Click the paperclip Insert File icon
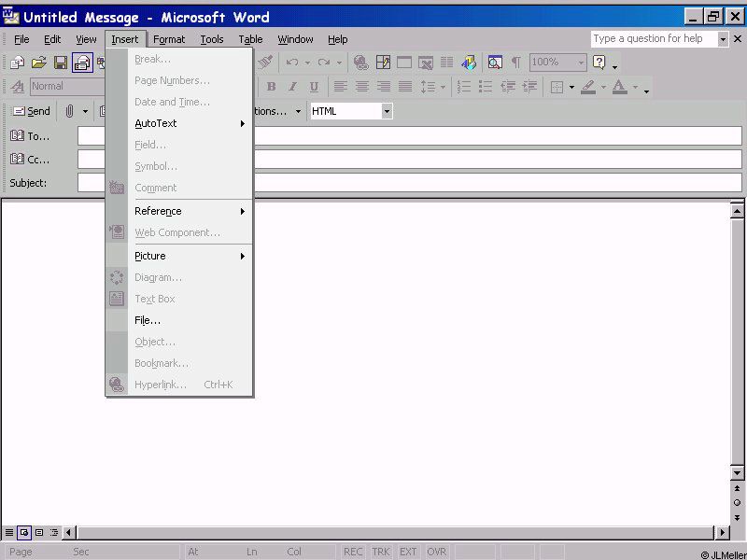The image size is (747, 560). click(x=69, y=111)
